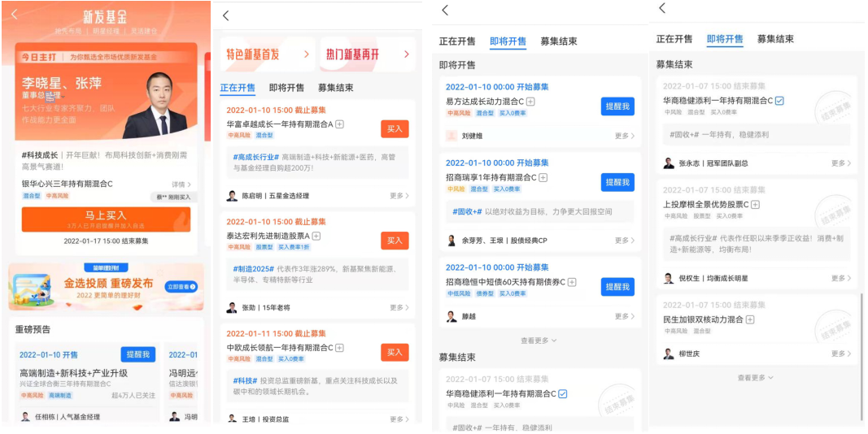Select 即将开售 tab under 热门新基再开 banner
Viewport: 868px width, 434px height.
coord(286,88)
